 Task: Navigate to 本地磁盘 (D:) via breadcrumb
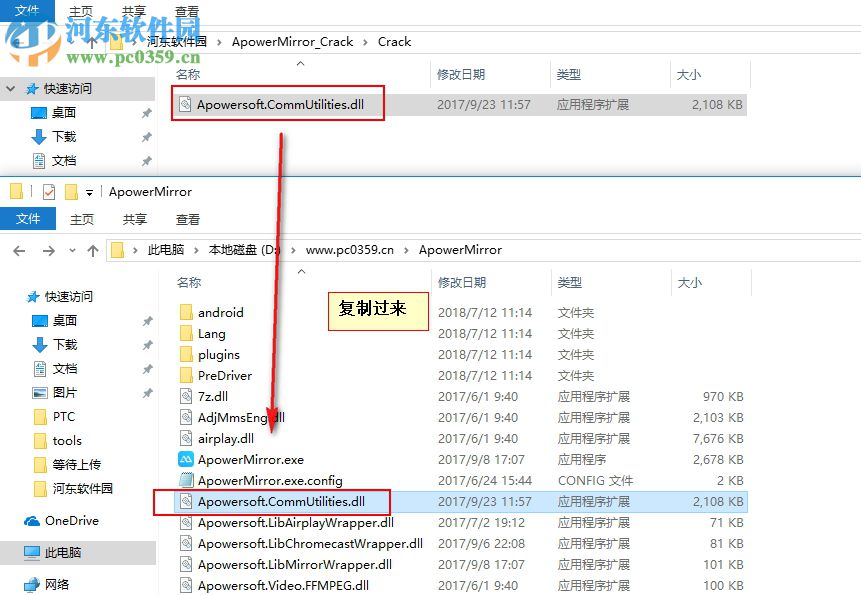point(242,250)
